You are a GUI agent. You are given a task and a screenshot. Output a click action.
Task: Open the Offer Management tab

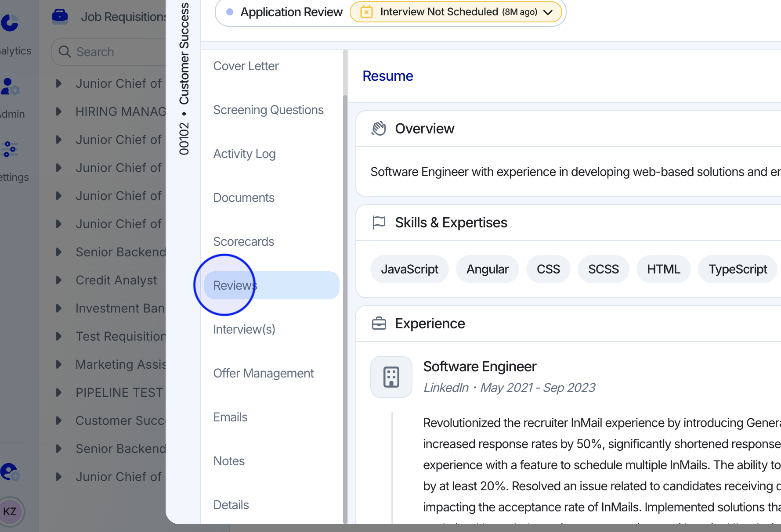tap(263, 373)
